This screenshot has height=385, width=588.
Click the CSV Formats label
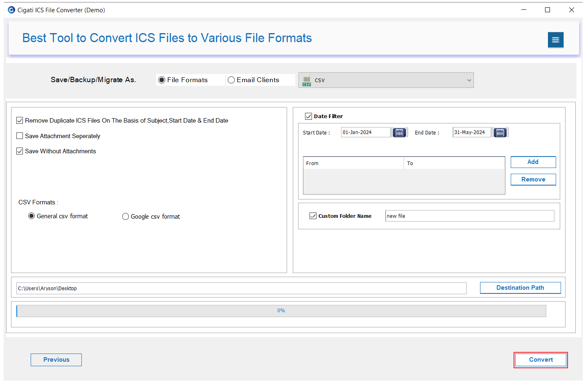pos(38,202)
